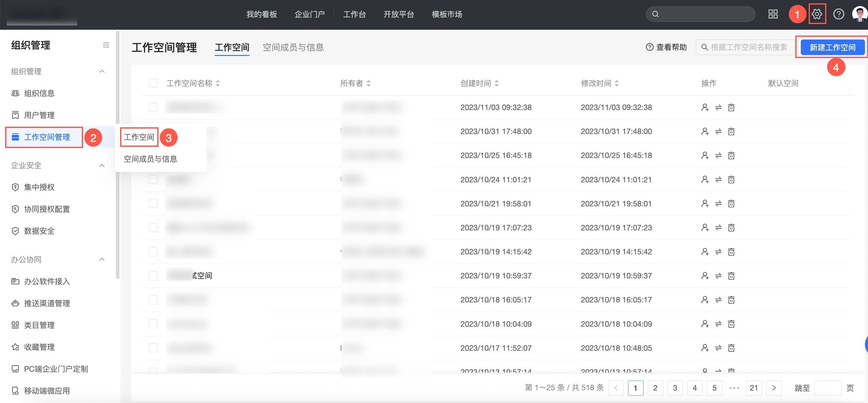Click the user avatar in the top right
The height and width of the screenshot is (403, 868).
click(x=859, y=14)
